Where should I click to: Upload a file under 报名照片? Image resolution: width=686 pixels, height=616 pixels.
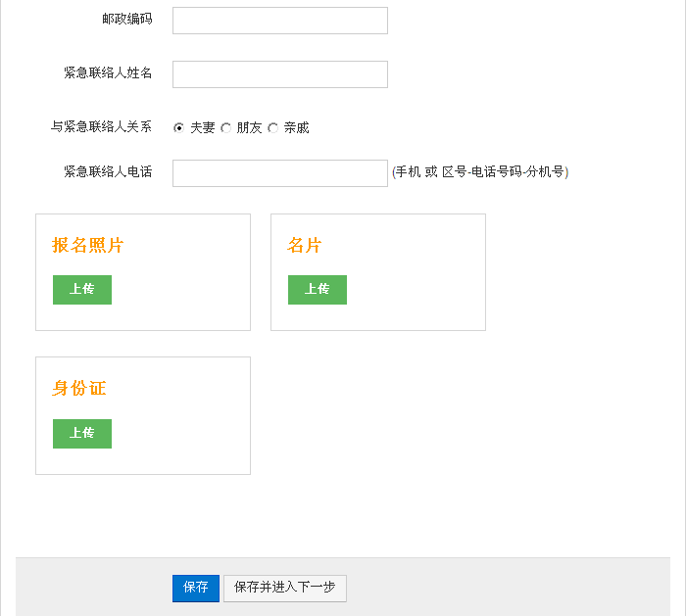pyautogui.click(x=82, y=290)
